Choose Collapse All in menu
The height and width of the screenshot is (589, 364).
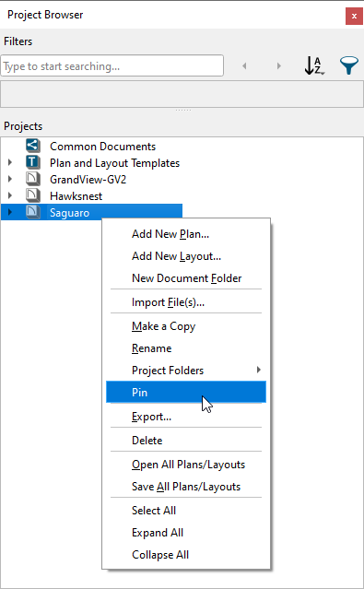point(186,555)
